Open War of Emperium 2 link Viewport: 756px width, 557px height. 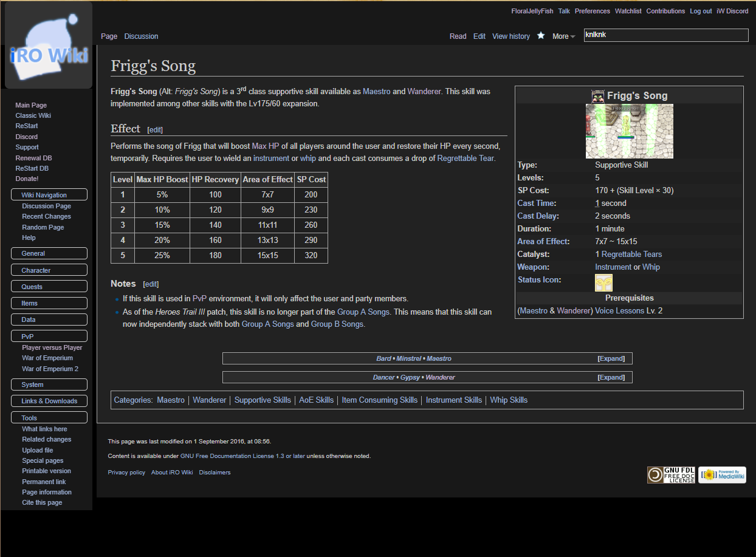50,369
